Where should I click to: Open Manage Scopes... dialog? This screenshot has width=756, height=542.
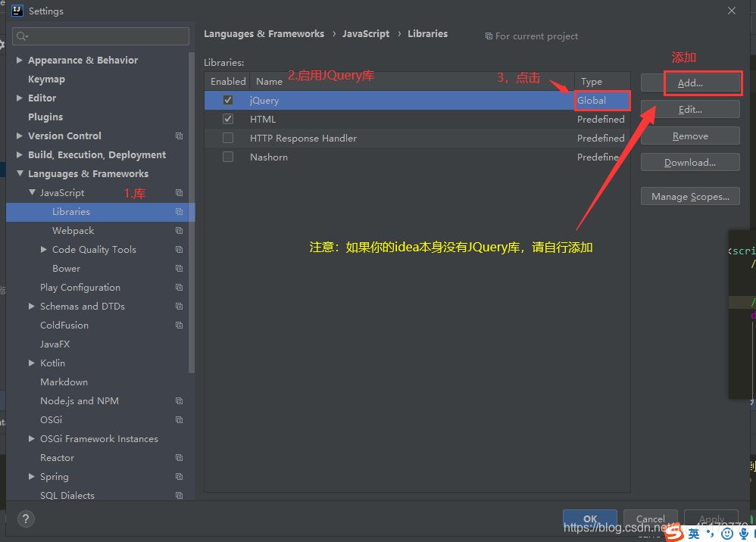[690, 197]
